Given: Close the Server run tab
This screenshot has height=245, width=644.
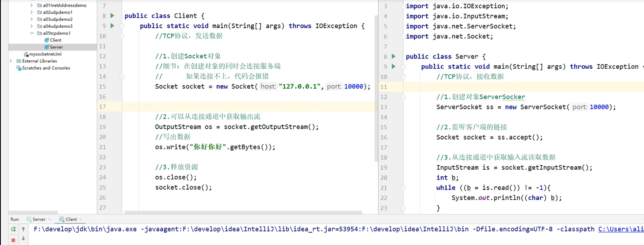Looking at the screenshot, I should (50, 220).
